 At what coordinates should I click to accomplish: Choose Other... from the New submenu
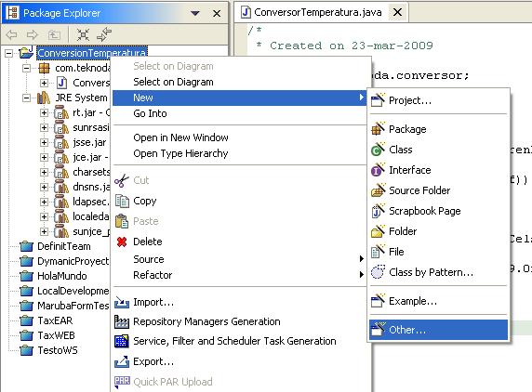tap(438, 330)
